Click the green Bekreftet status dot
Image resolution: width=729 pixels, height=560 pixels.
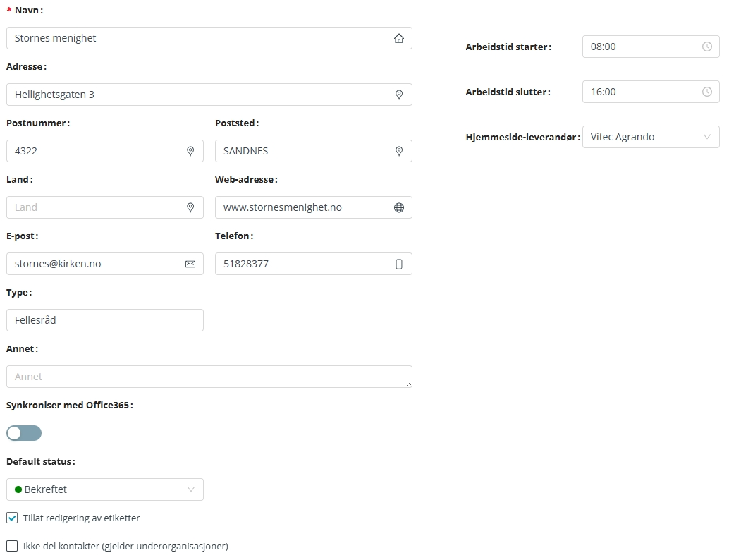pos(18,489)
